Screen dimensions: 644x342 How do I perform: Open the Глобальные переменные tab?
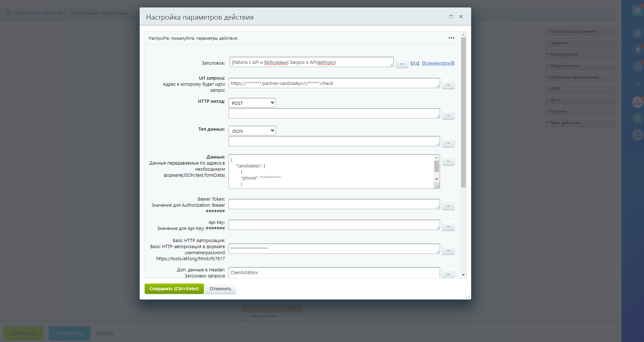100,13
